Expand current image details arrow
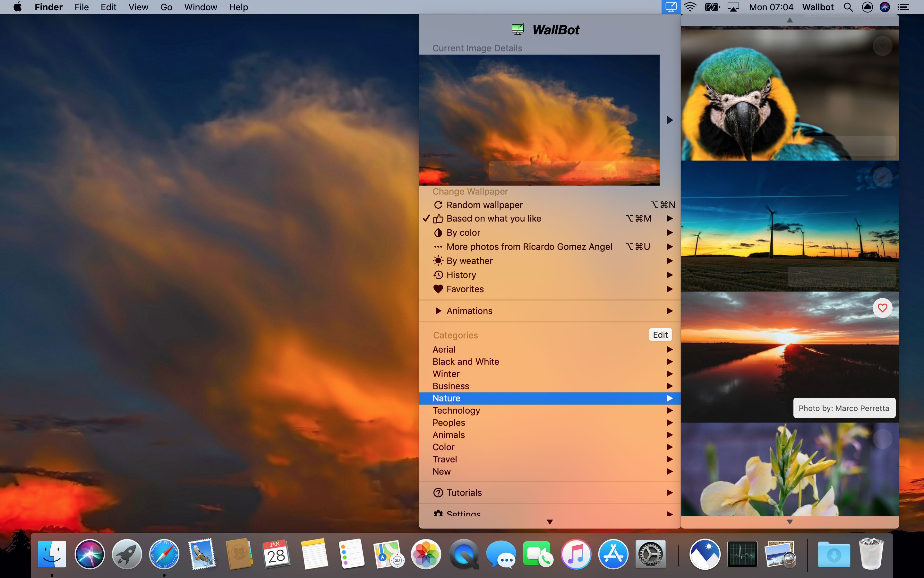924x578 pixels. (670, 120)
